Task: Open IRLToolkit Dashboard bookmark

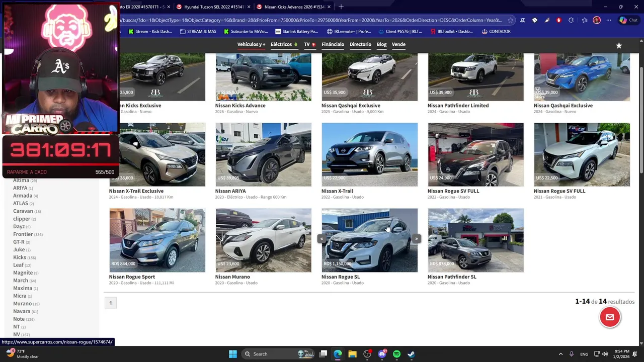Action: [x=452, y=31]
